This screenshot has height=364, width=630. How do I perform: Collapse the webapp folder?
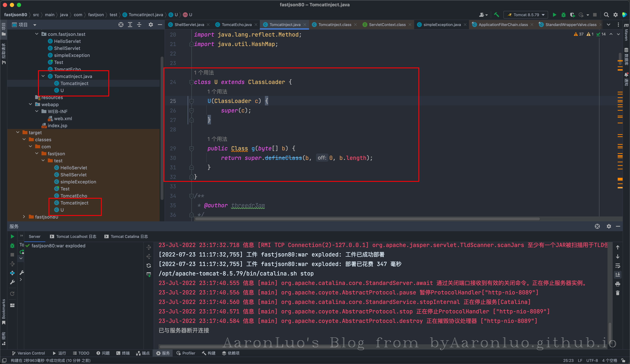(x=30, y=104)
